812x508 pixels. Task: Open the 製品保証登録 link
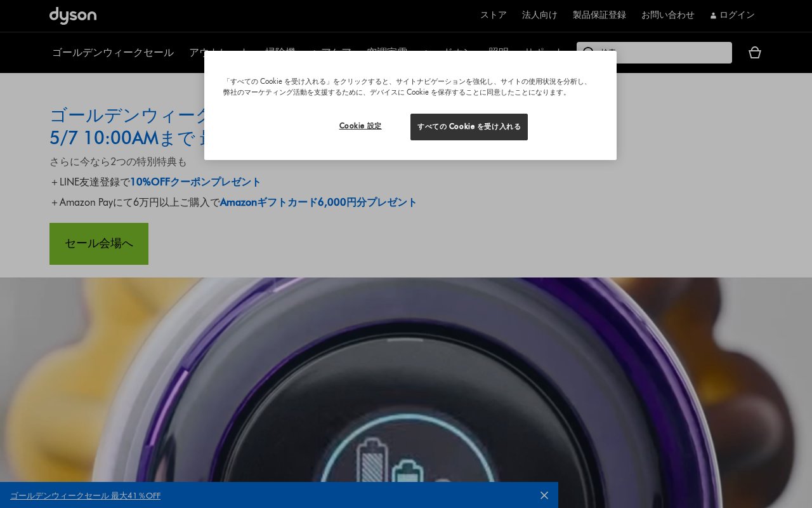pyautogui.click(x=599, y=15)
